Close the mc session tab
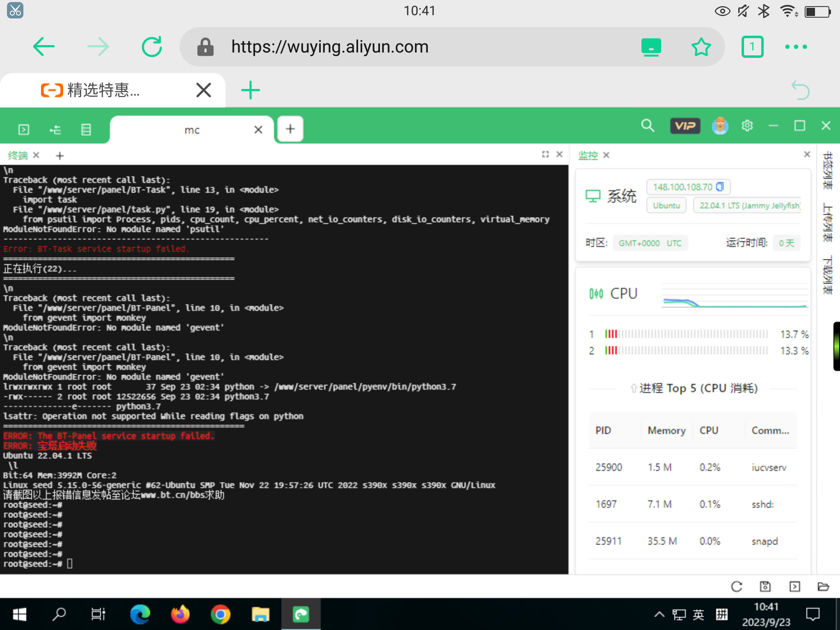The width and height of the screenshot is (840, 630). pos(258,130)
